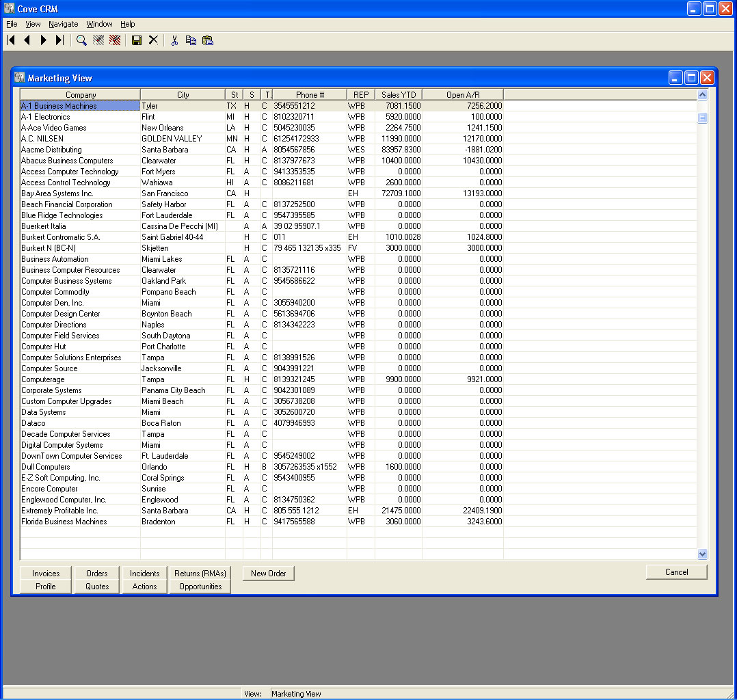Copy using the double-page icon
The width and height of the screenshot is (737, 700).
[191, 40]
